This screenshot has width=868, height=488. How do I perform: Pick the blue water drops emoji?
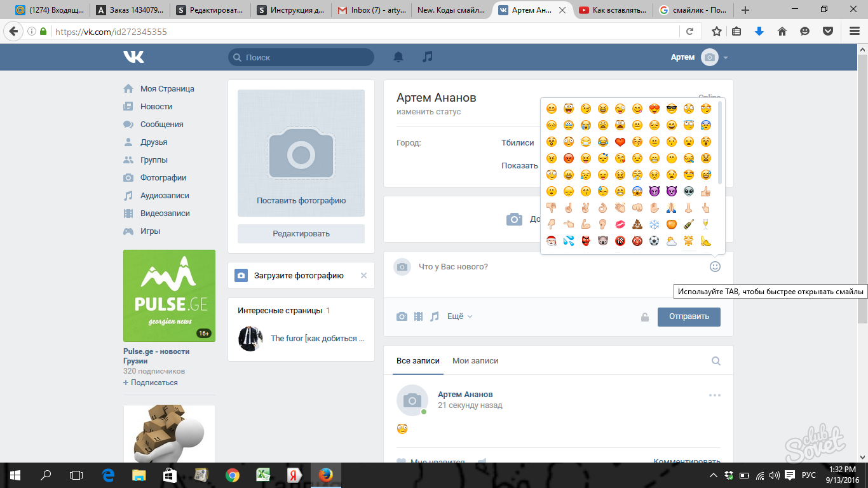568,241
